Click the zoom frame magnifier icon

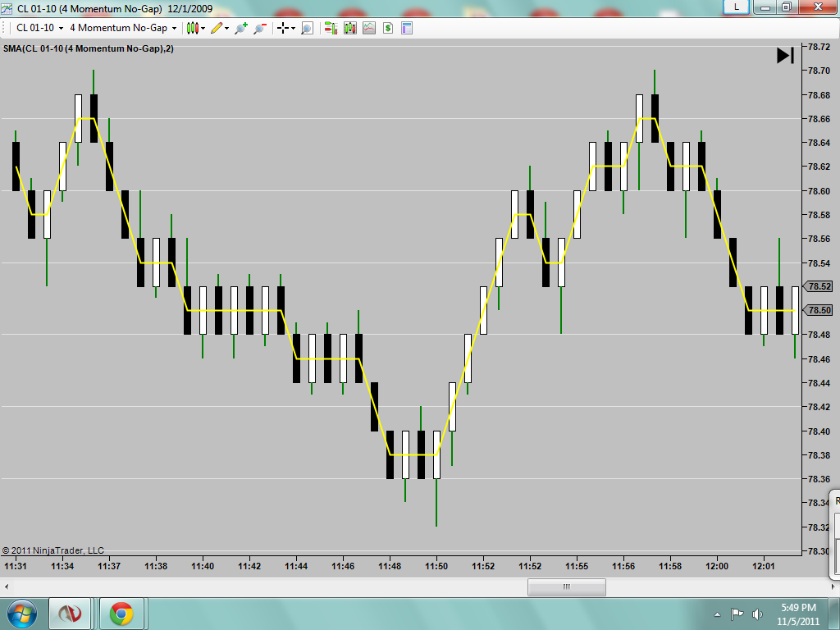307,28
